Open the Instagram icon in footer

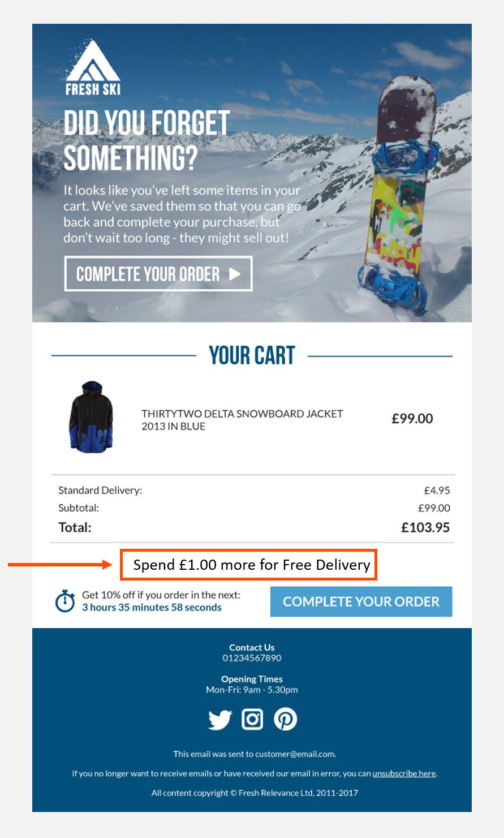tap(252, 719)
